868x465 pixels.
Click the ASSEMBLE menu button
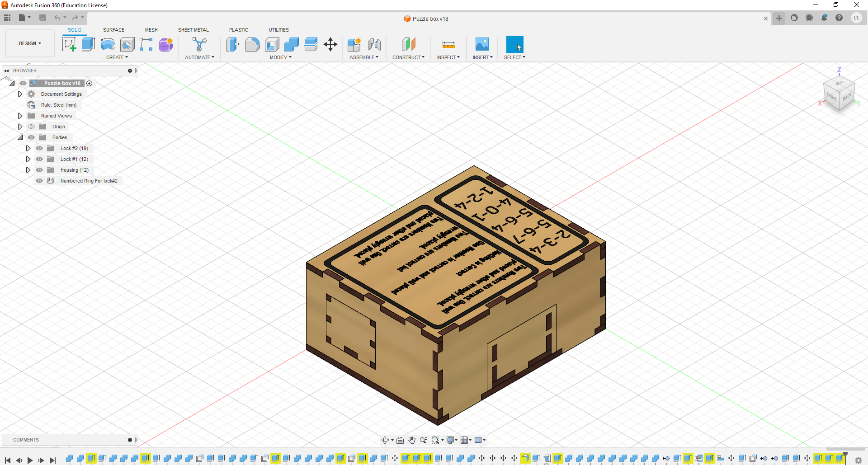pyautogui.click(x=364, y=57)
